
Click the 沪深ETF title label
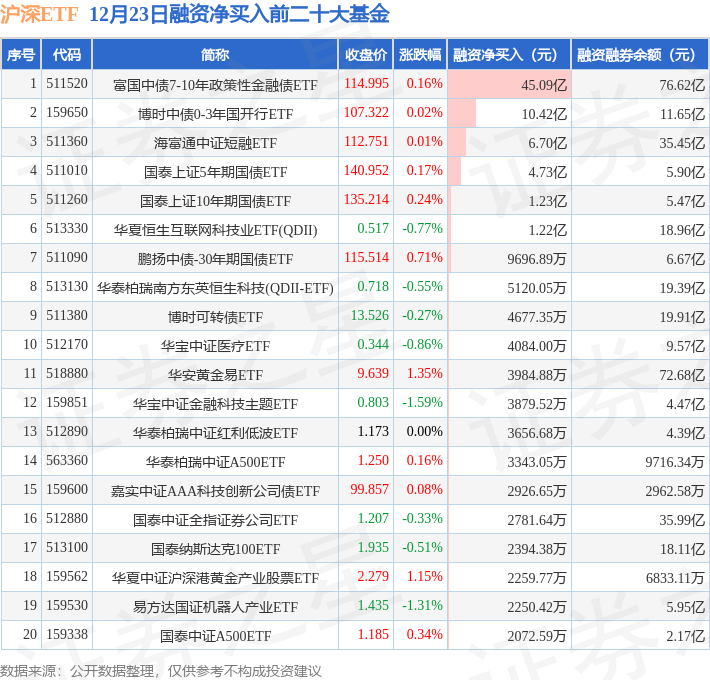coord(39,14)
